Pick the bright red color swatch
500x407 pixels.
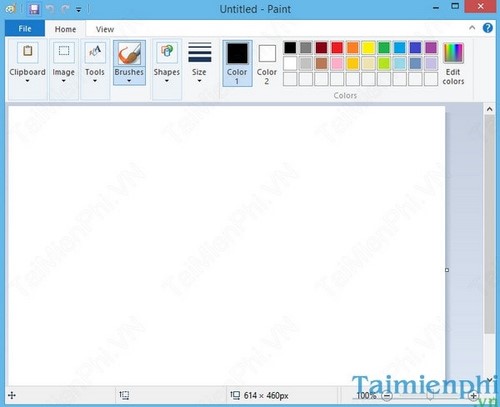pos(337,48)
